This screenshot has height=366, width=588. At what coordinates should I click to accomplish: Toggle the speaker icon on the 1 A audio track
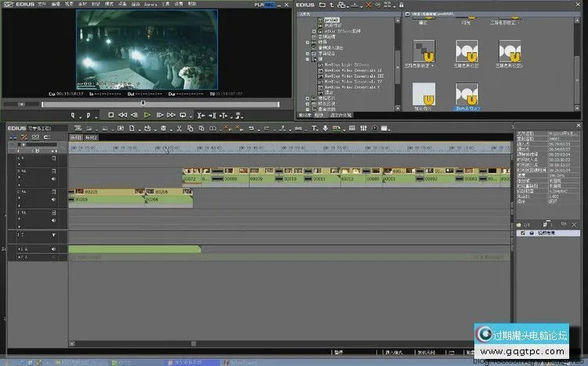pyautogui.click(x=53, y=248)
